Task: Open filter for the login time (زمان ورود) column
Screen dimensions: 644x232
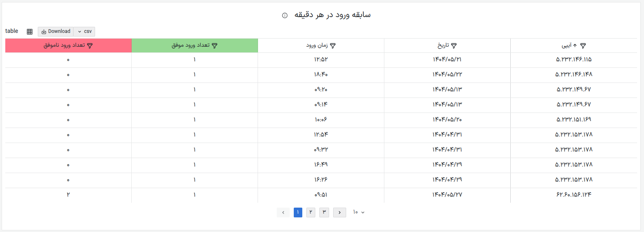Action: (333, 46)
